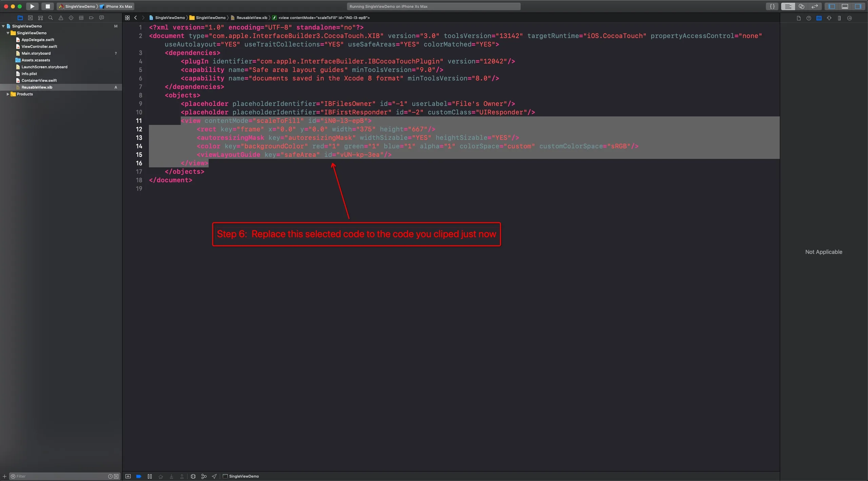Select ReusableView.xib in the jump bar

(x=251, y=18)
